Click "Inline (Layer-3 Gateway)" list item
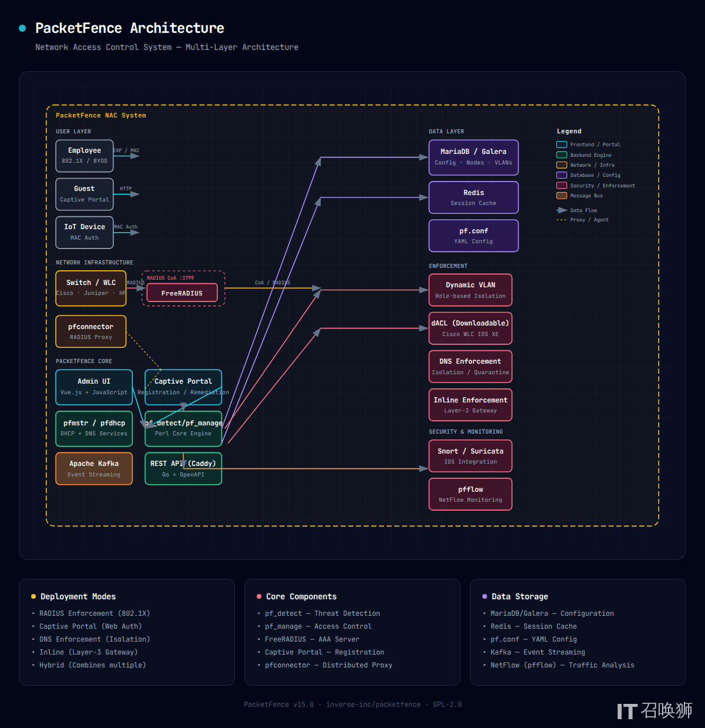The height and width of the screenshot is (728, 705). pos(89,652)
